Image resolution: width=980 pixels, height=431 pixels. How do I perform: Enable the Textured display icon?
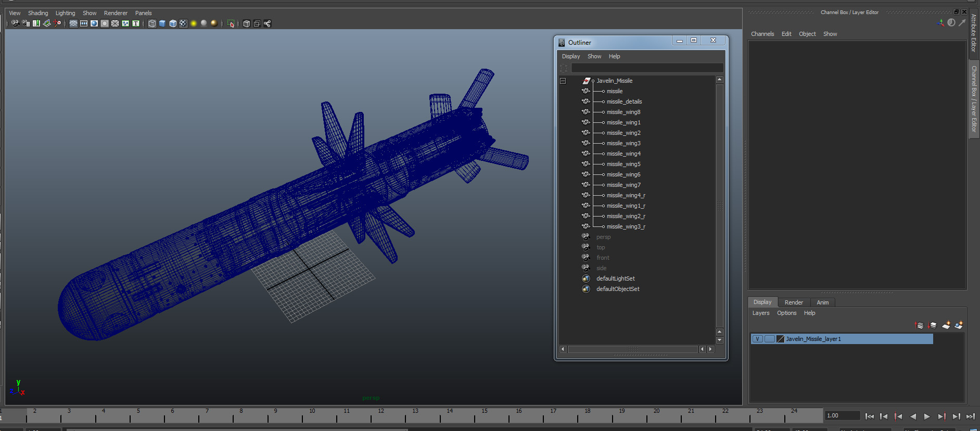click(x=183, y=23)
